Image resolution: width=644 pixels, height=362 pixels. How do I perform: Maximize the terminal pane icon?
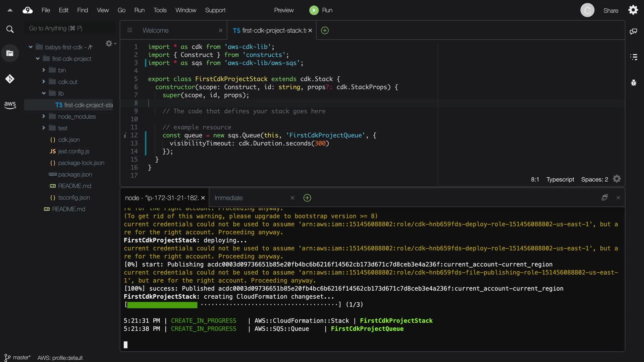click(604, 198)
